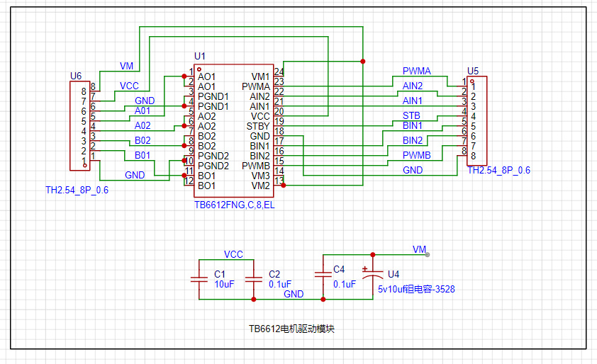The height and width of the screenshot is (364, 597).
Task: Click the U6 connector designator
Action: click(76, 76)
